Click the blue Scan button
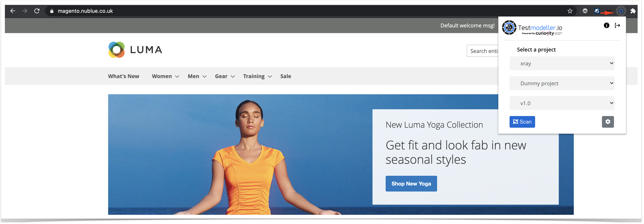The height and width of the screenshot is (224, 644). [522, 122]
